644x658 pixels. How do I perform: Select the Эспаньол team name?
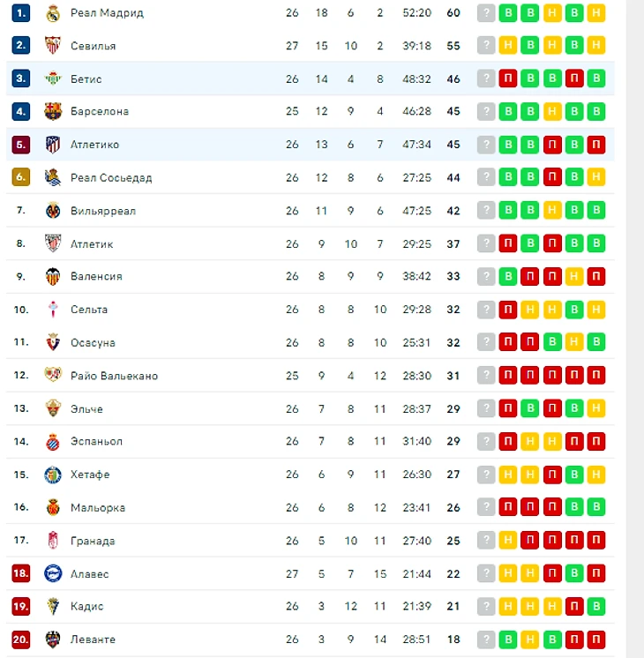coord(96,441)
